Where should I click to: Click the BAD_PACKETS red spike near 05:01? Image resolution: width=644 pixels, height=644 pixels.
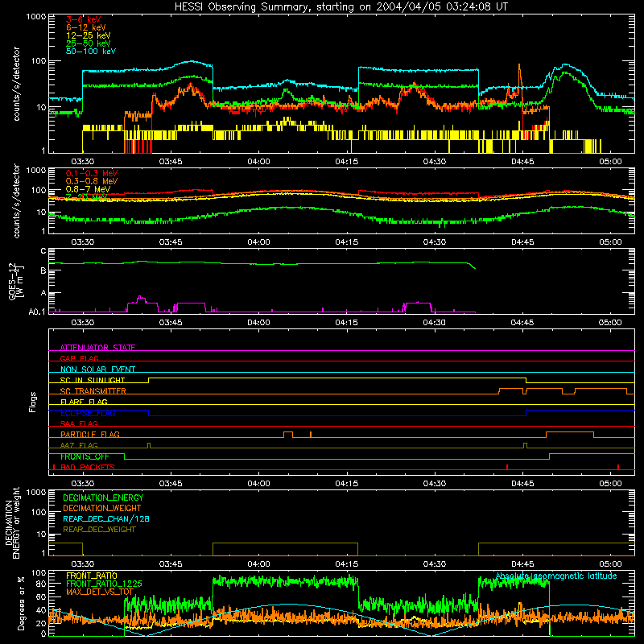click(618, 467)
